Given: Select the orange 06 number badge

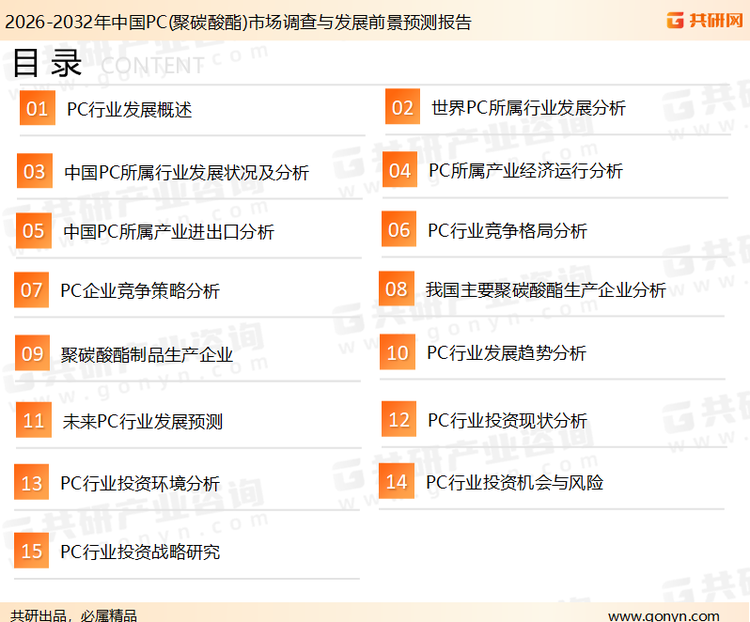Looking at the screenshot, I should tap(399, 229).
